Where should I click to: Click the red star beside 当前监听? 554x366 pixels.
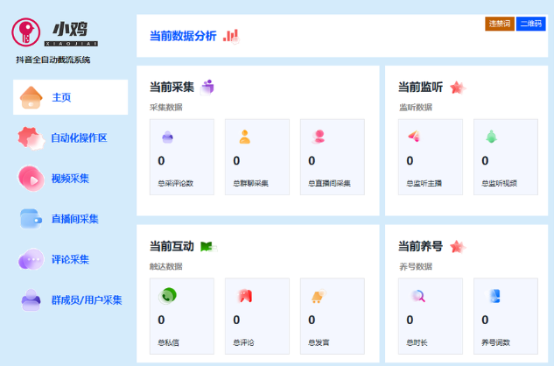pos(458,87)
